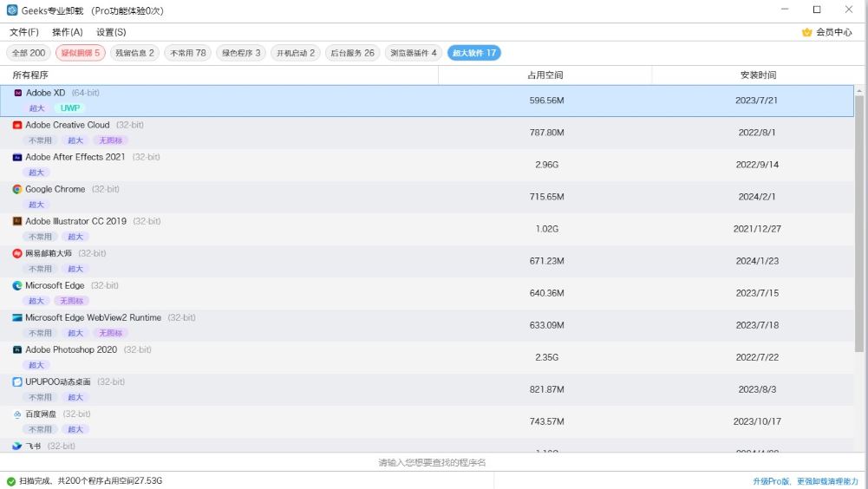This screenshot has height=489, width=868.
Task: Click the UPUPOO动态桌面 icon
Action: (17, 382)
